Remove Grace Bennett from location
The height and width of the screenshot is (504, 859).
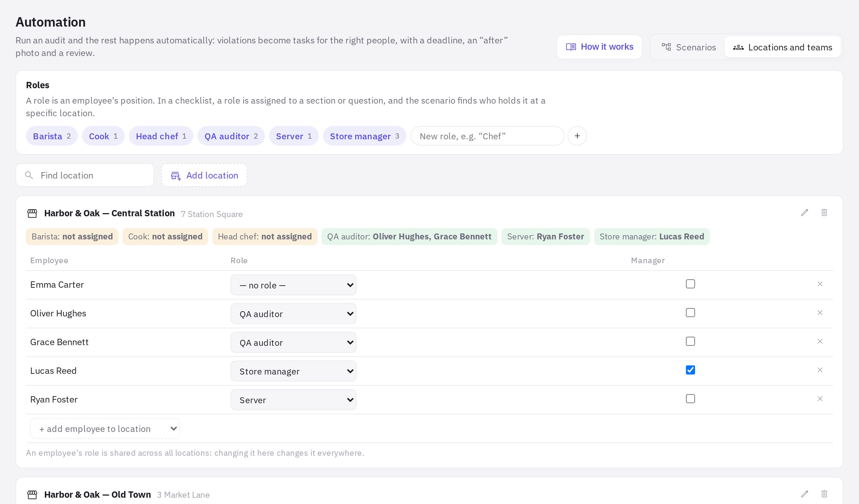tap(820, 341)
